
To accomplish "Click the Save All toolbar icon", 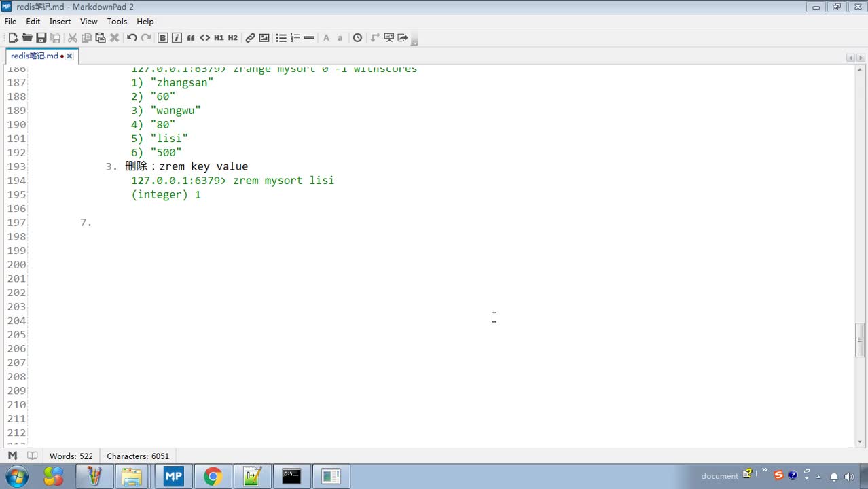I will point(56,38).
